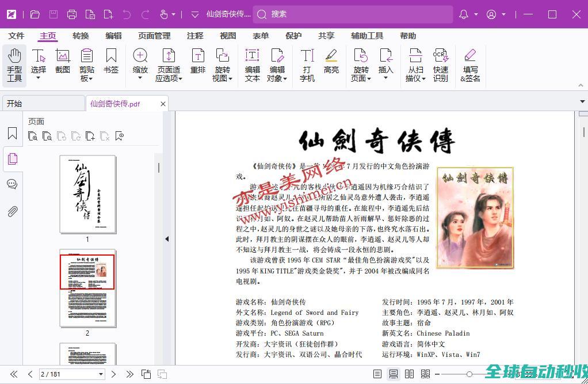Open the Convert (转换) ribbon tab
This screenshot has height=384, width=588.
81,36
